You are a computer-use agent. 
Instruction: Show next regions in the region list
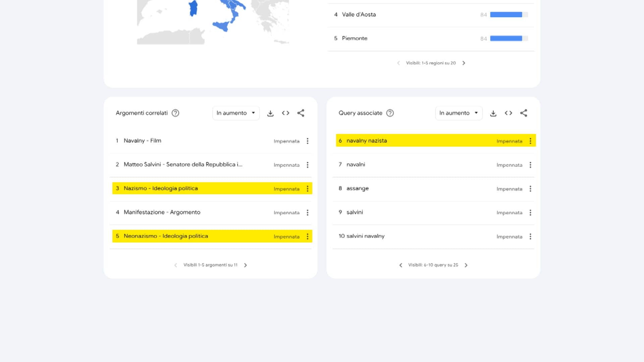pyautogui.click(x=464, y=63)
